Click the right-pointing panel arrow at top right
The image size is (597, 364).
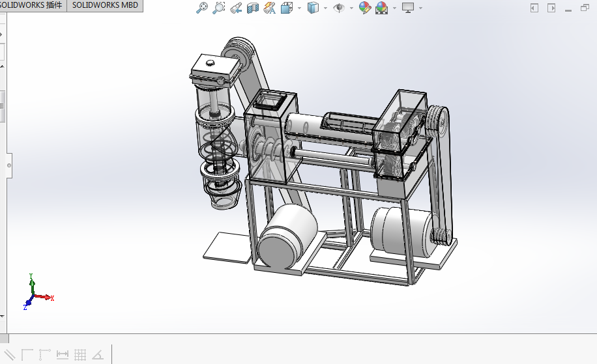tap(551, 8)
